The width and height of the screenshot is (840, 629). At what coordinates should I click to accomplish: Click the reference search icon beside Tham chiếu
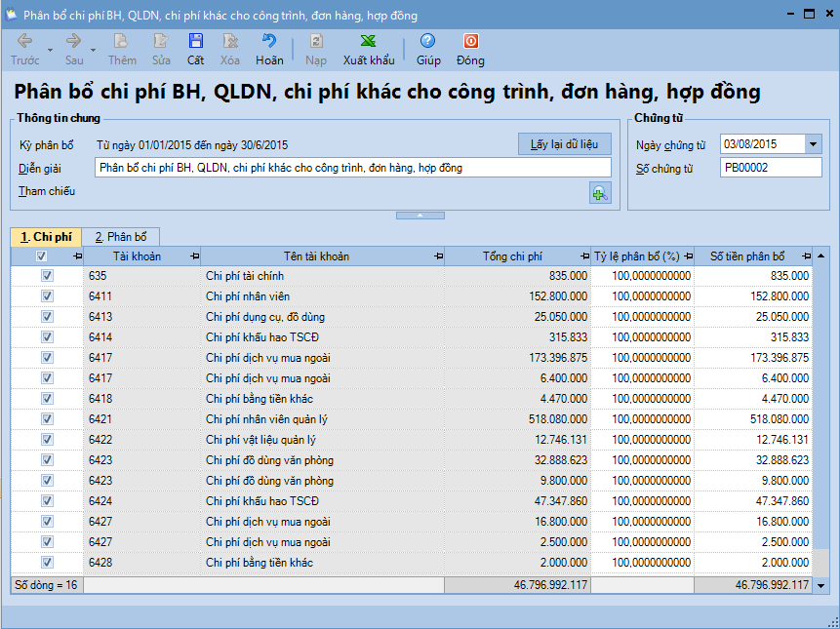click(x=600, y=193)
